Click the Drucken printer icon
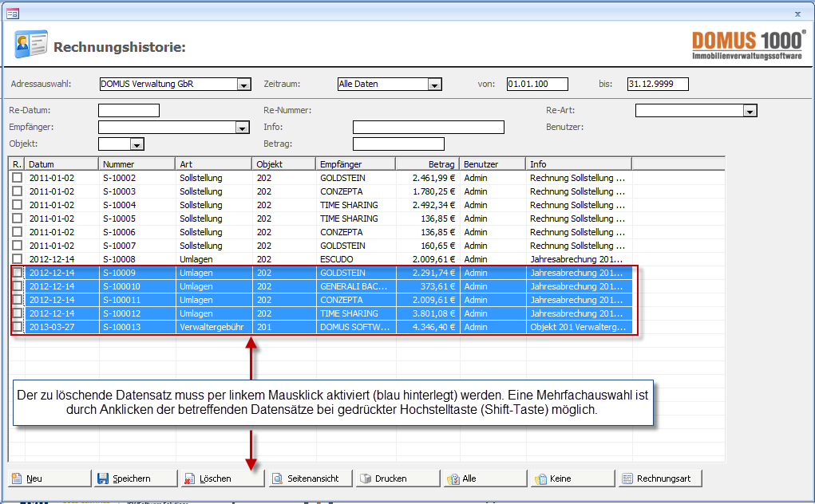The image size is (815, 504). (x=366, y=478)
